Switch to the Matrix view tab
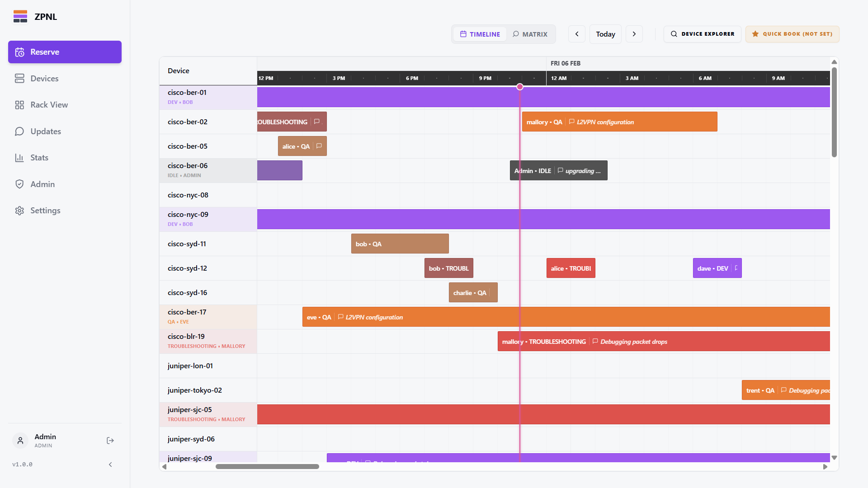868x488 pixels. [530, 34]
